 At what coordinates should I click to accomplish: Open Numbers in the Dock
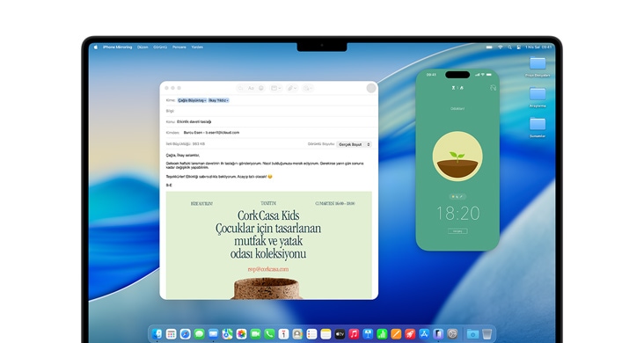[x=382, y=334]
